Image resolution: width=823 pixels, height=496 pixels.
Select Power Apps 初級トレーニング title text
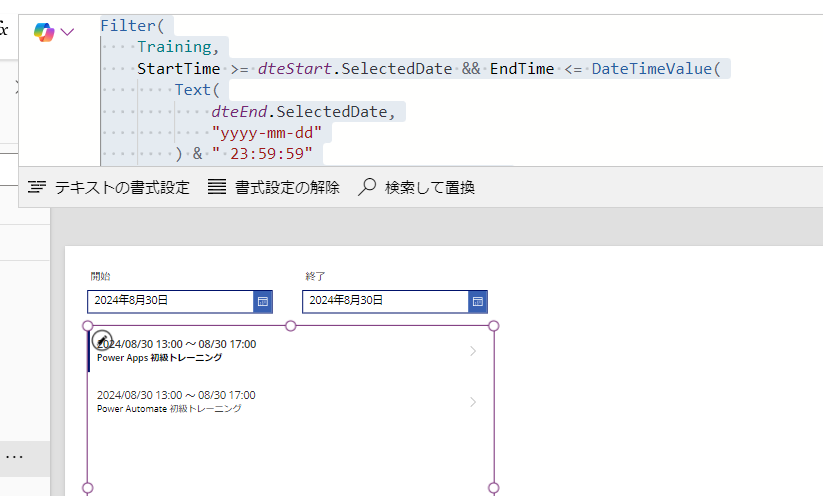pyautogui.click(x=160, y=358)
